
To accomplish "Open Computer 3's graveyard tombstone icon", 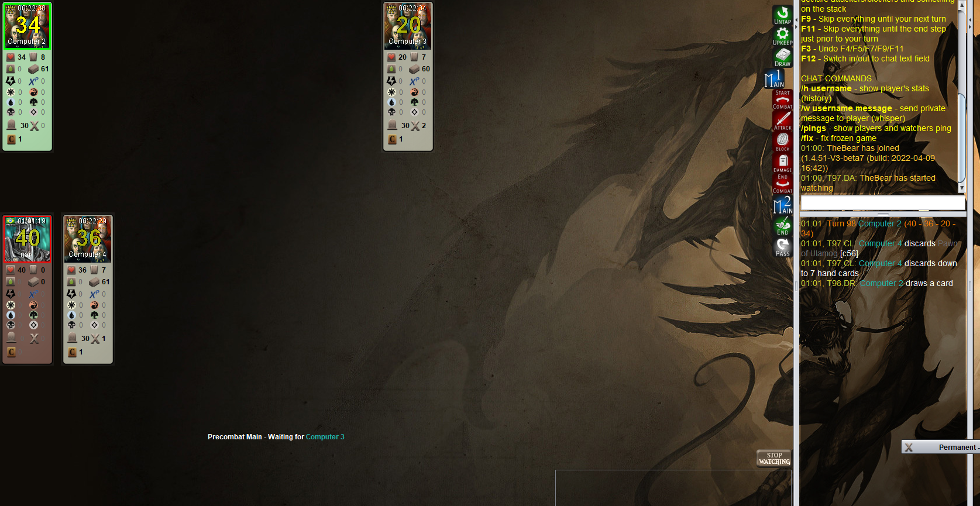I will point(392,125).
